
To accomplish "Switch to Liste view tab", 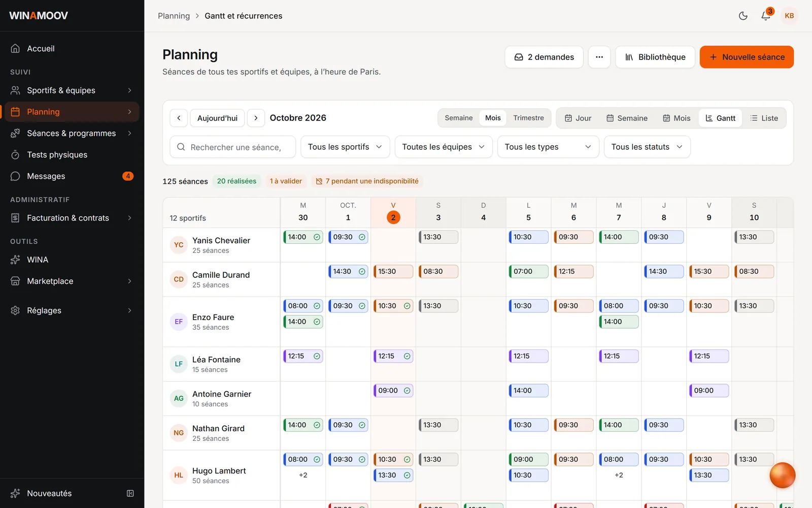I will click(x=764, y=118).
